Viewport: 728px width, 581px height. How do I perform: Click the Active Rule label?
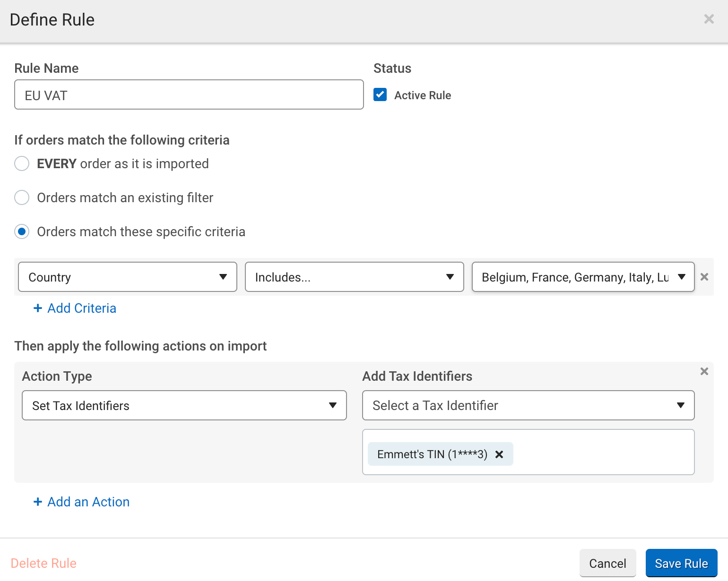[423, 95]
